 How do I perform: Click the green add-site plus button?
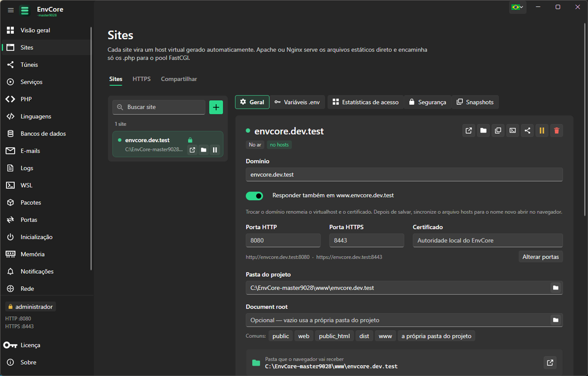coord(216,107)
